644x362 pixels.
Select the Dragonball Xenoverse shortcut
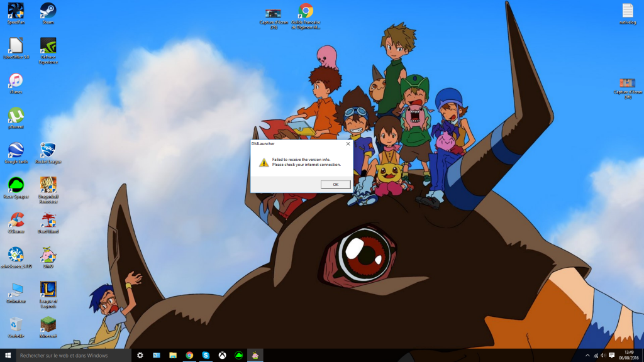click(48, 190)
